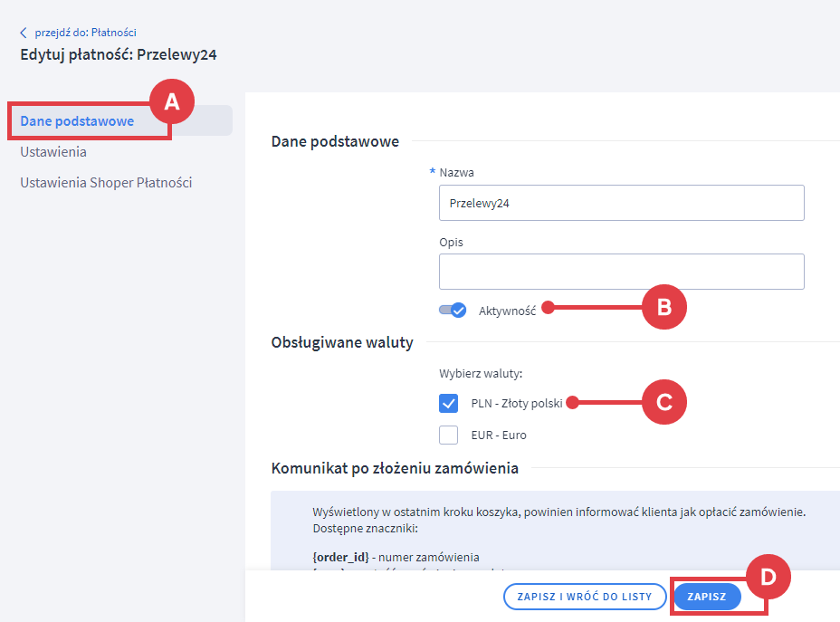Image resolution: width=840 pixels, height=622 pixels.
Task: Click the back chevron arrow icon
Action: coord(24,33)
